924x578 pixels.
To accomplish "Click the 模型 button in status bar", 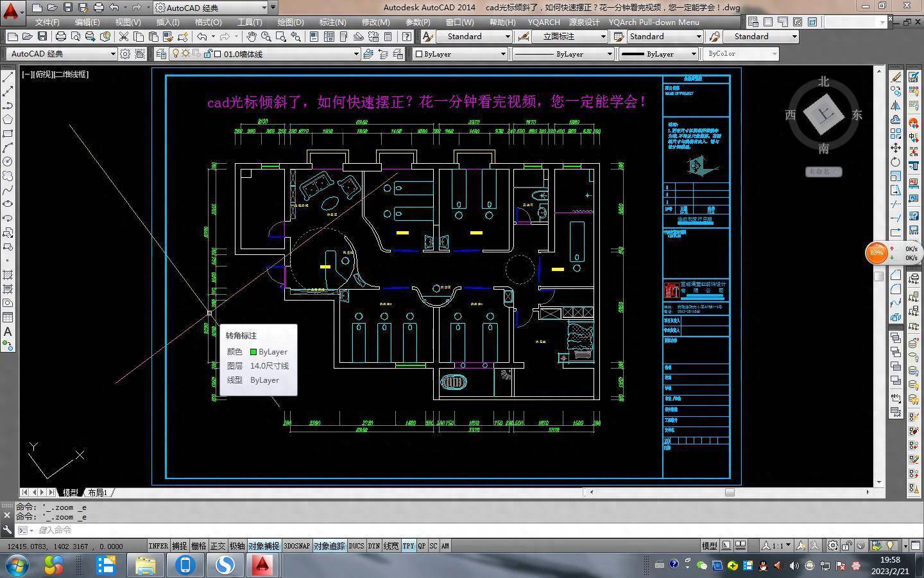I will pyautogui.click(x=709, y=546).
